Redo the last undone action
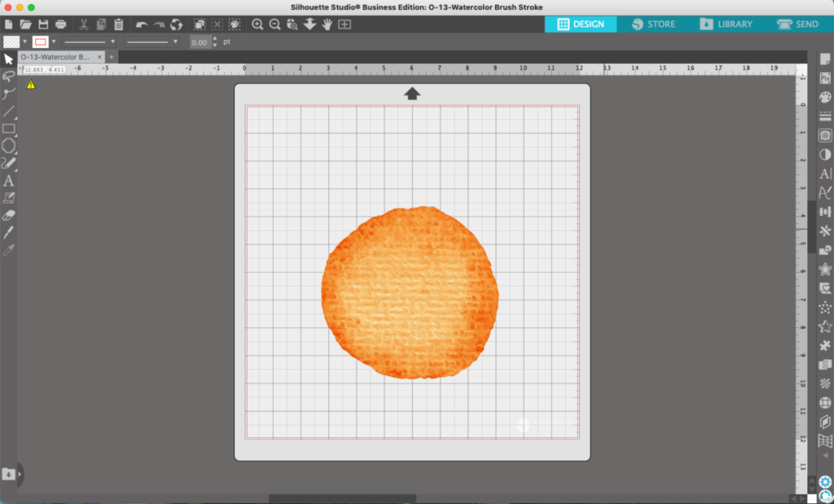Screen dimensions: 834x504 point(159,24)
